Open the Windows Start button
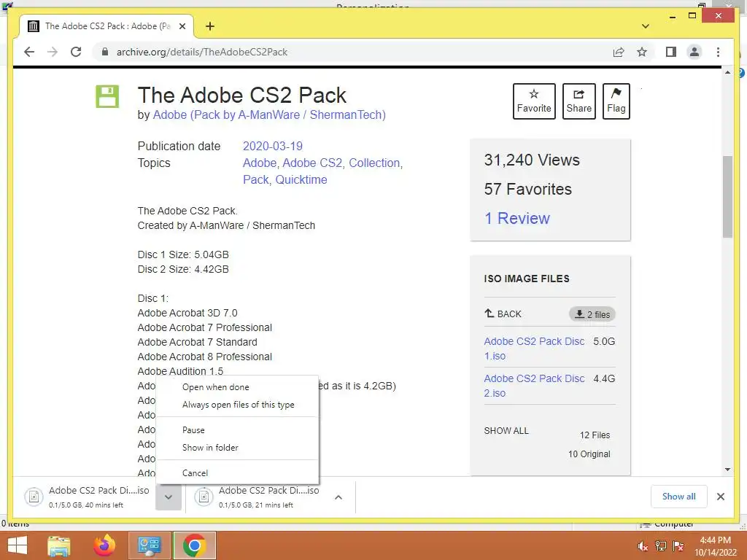Viewport: 747px width, 560px height. 18,545
